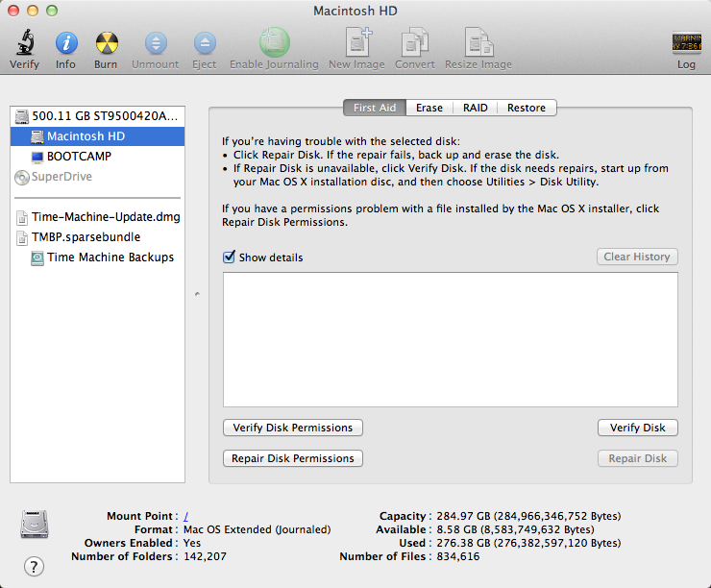Click the sidebar splitter handle dot
The image size is (711, 588).
(197, 294)
